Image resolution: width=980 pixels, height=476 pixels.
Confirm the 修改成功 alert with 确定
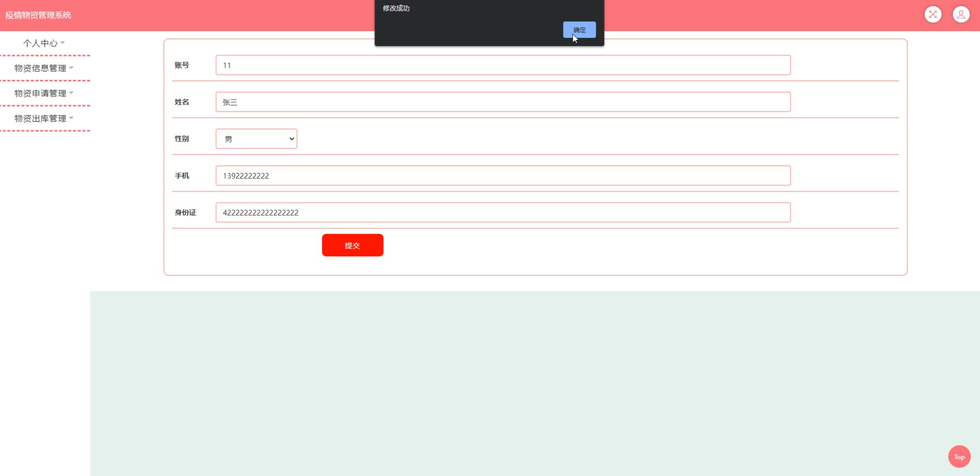point(579,30)
